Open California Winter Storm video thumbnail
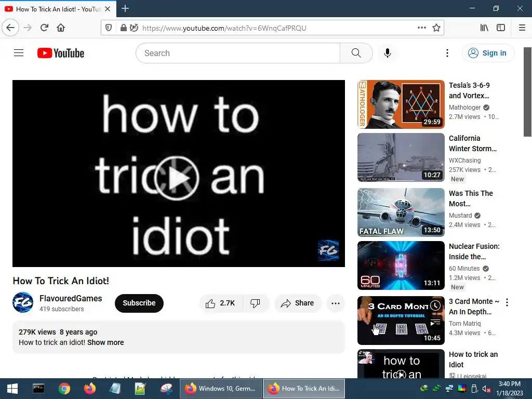 click(401, 157)
